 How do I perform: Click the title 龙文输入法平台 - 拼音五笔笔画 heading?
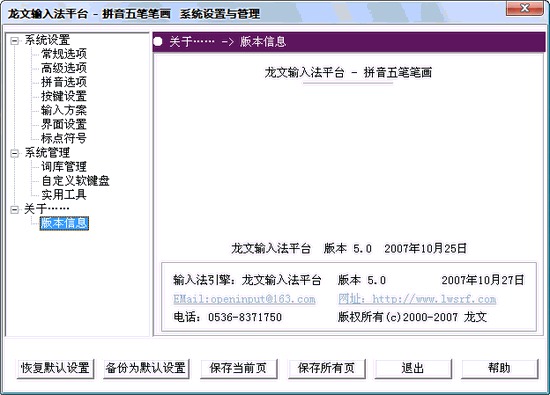tap(348, 73)
